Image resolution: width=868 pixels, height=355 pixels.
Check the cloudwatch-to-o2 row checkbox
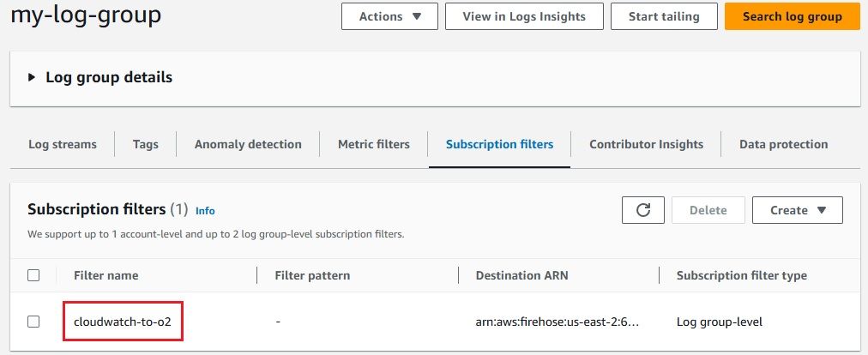coord(33,322)
